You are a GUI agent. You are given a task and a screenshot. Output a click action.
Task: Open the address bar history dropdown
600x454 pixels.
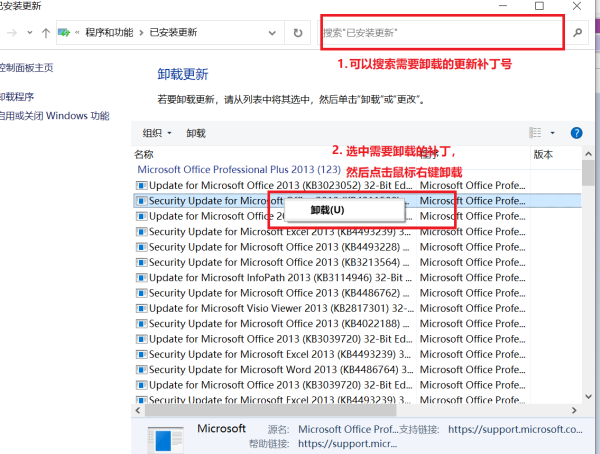274,33
